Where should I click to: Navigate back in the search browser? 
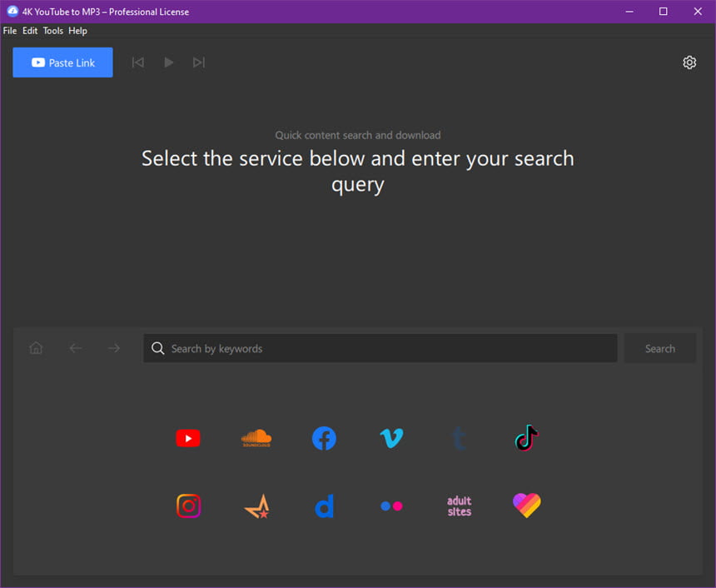pos(76,348)
